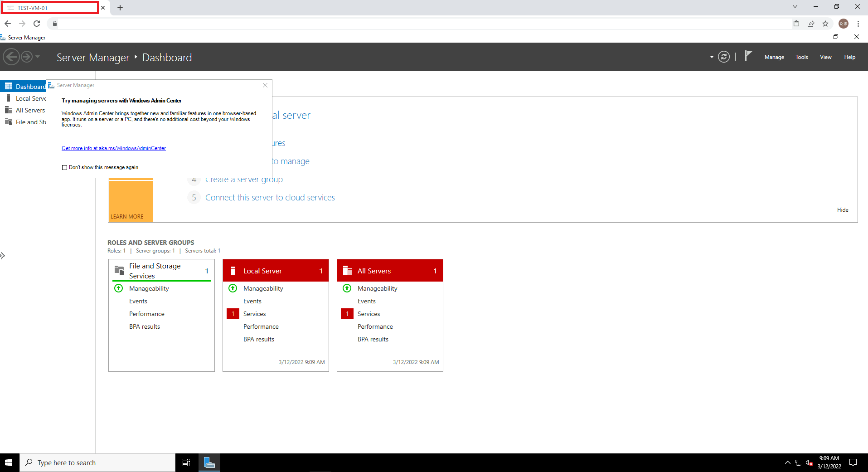Click Connect this server to cloud services
868x472 pixels.
tap(270, 198)
